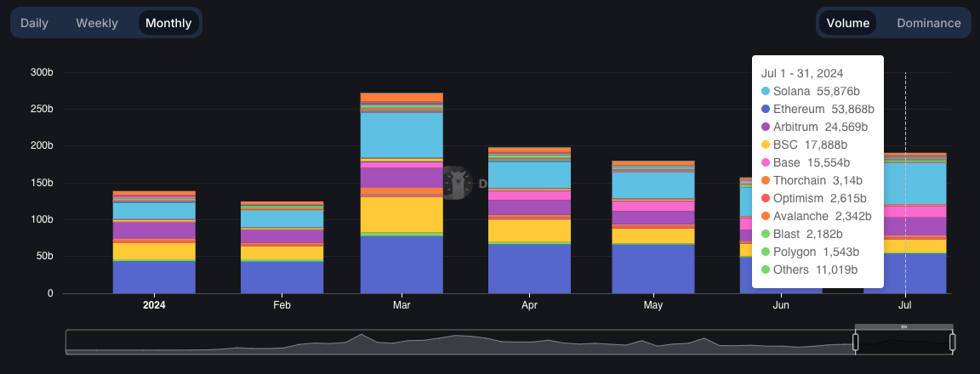Screen dimensions: 980x374
Task: Switch to the Daily interval tab
Action: pyautogui.click(x=34, y=23)
